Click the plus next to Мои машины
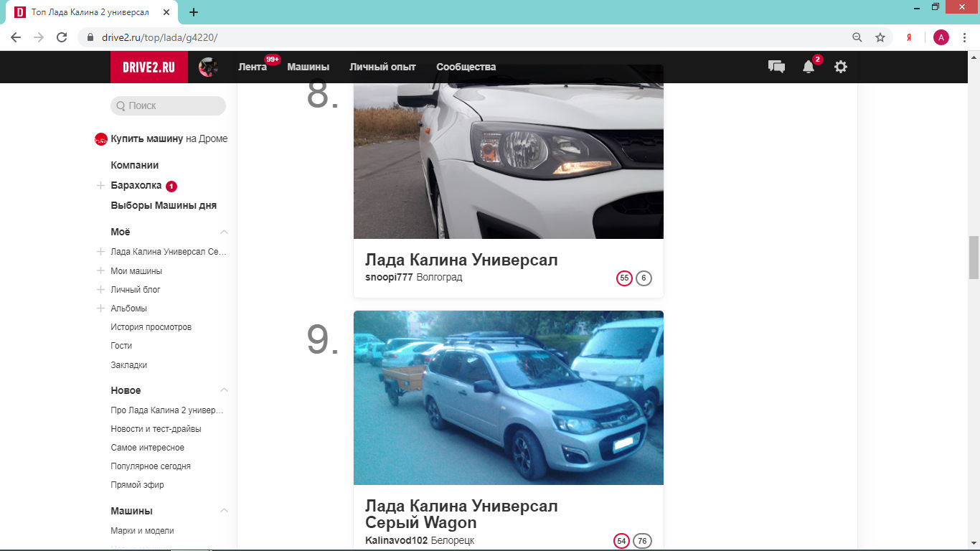This screenshot has height=551, width=980. pos(100,271)
